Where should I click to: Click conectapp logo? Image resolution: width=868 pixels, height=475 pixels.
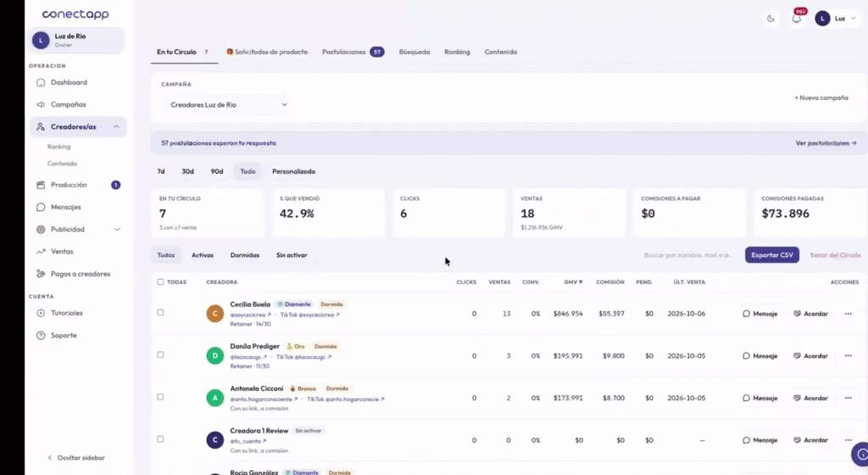[75, 14]
